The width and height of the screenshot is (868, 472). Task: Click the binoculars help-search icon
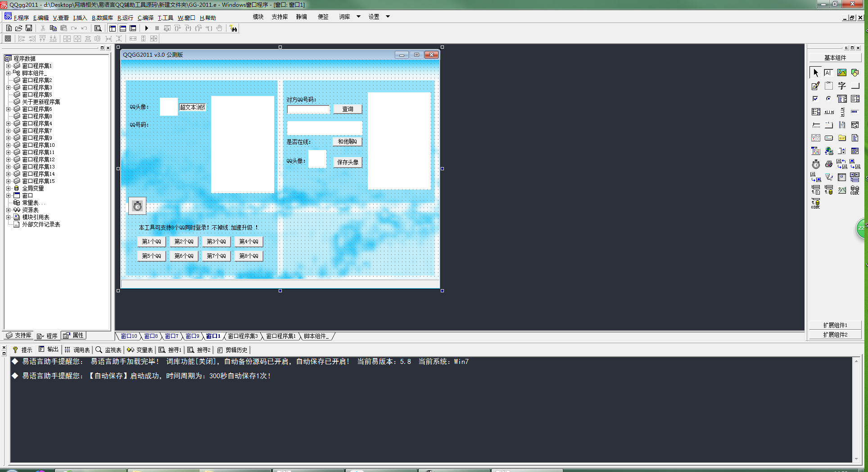(233, 28)
